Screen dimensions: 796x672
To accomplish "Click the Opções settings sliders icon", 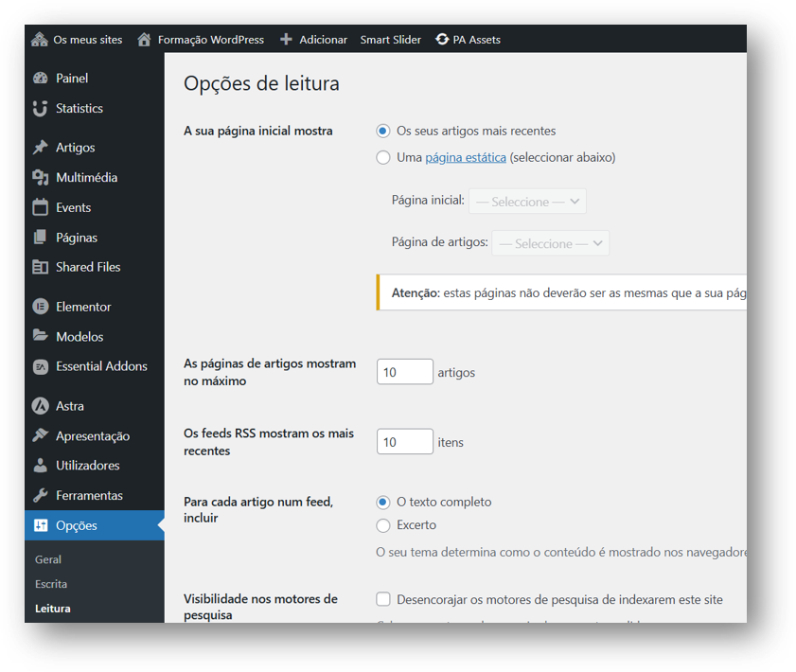I will coord(40,525).
